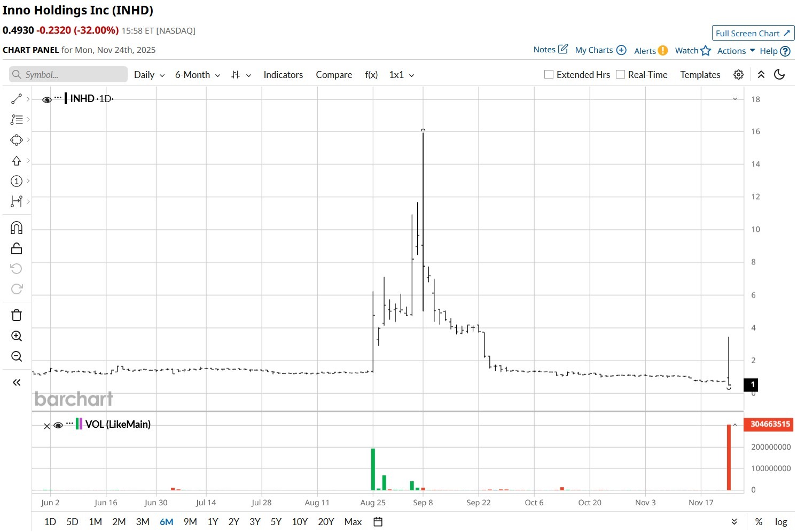This screenshot has width=797, height=532.
Task: Toggle the drawing lock icon
Action: 17,248
